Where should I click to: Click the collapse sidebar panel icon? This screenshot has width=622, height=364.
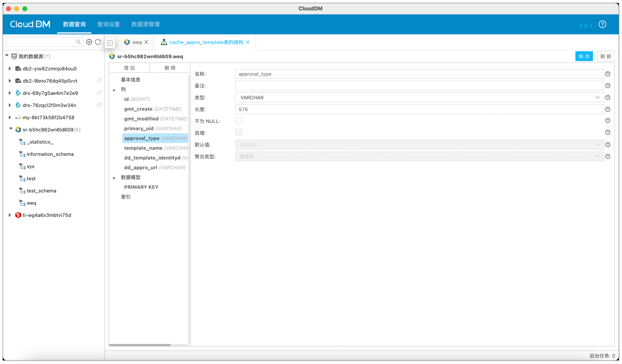point(110,43)
